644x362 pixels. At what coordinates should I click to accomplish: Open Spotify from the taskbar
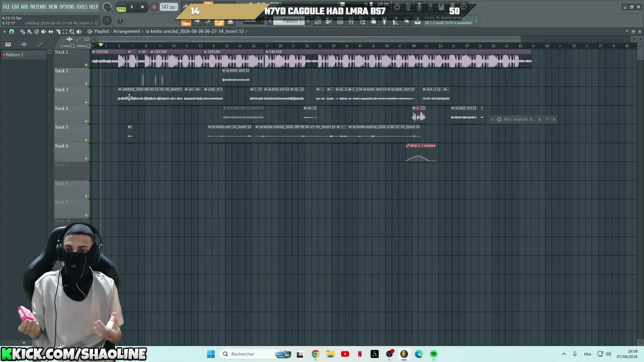434,354
